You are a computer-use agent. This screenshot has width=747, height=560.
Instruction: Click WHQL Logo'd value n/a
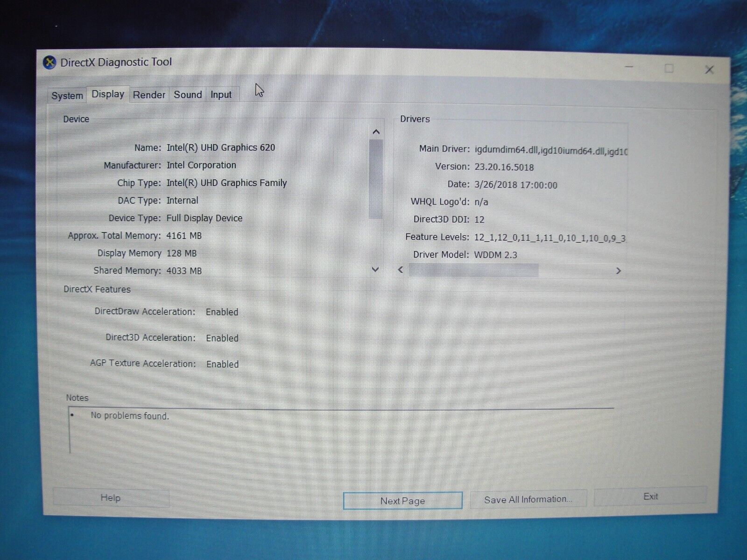click(481, 202)
